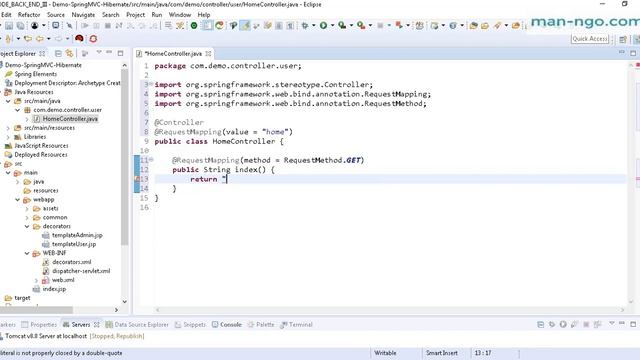Image resolution: width=640 pixels, height=360 pixels.
Task: Select dispatcher-servlet.xml file
Action: (81, 271)
